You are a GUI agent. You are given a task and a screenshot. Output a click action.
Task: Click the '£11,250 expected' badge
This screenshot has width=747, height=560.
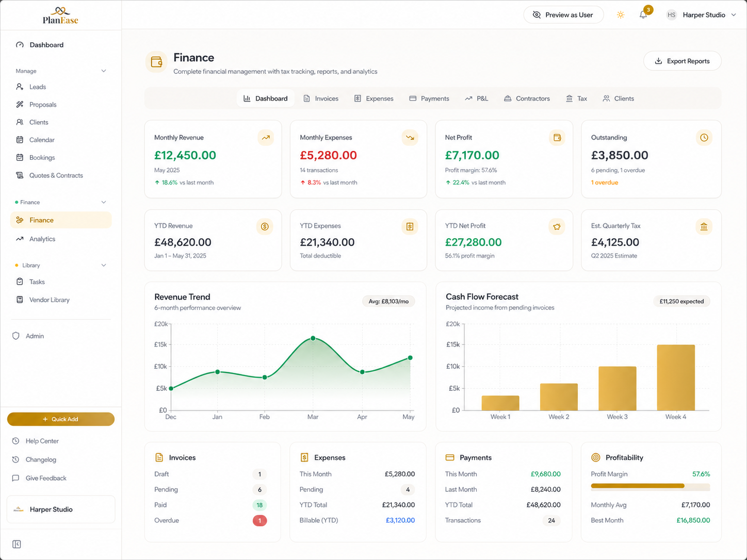681,302
